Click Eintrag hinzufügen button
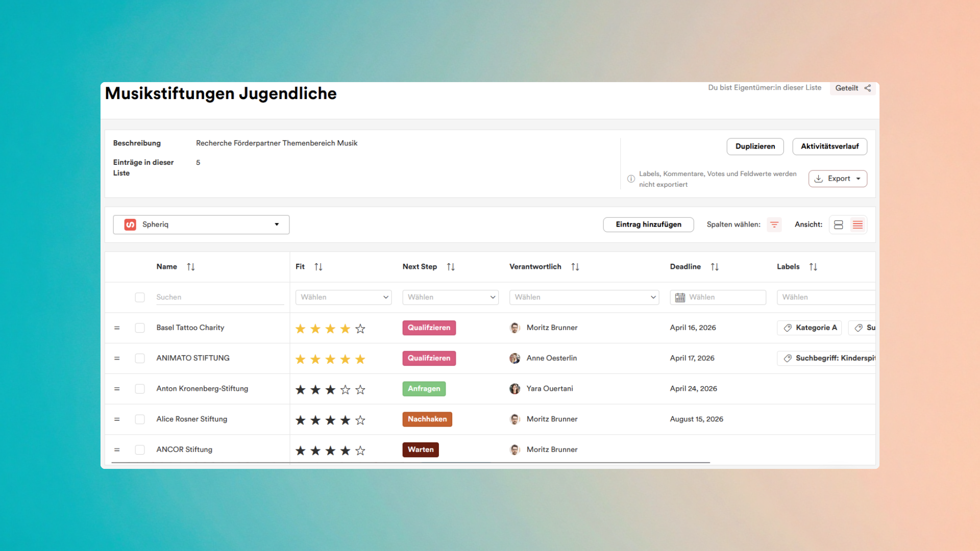980x551 pixels. tap(648, 224)
